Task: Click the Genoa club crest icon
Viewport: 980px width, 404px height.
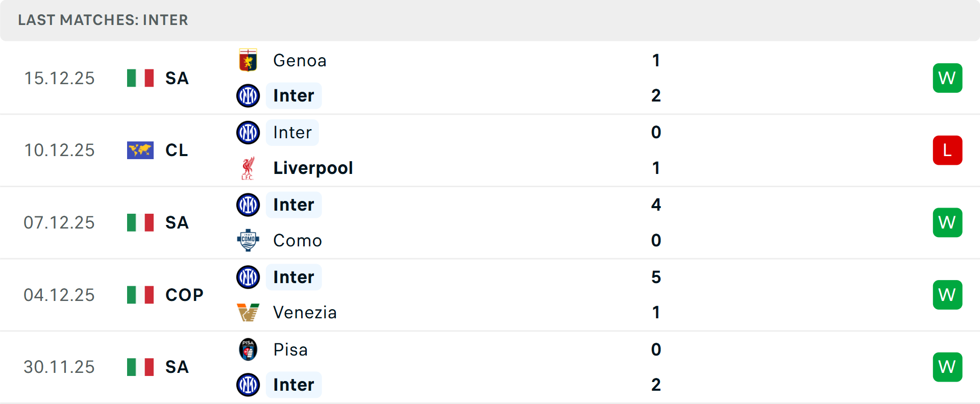Action: tap(248, 60)
